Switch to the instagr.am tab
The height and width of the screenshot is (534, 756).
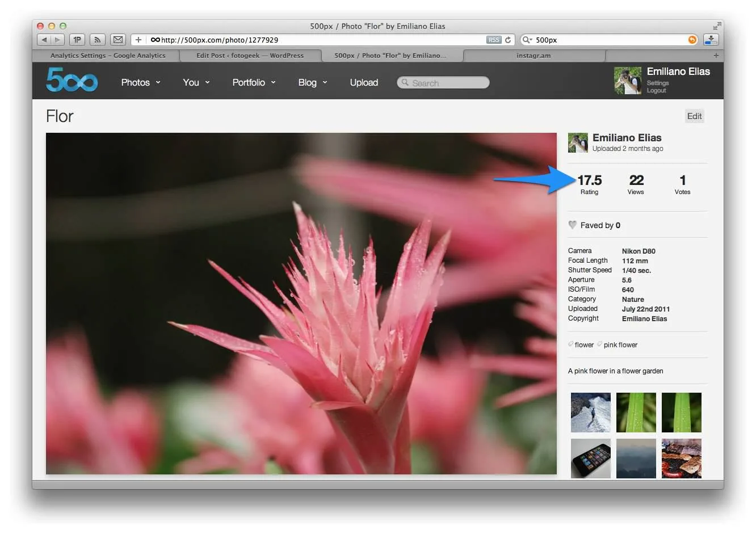click(x=534, y=56)
